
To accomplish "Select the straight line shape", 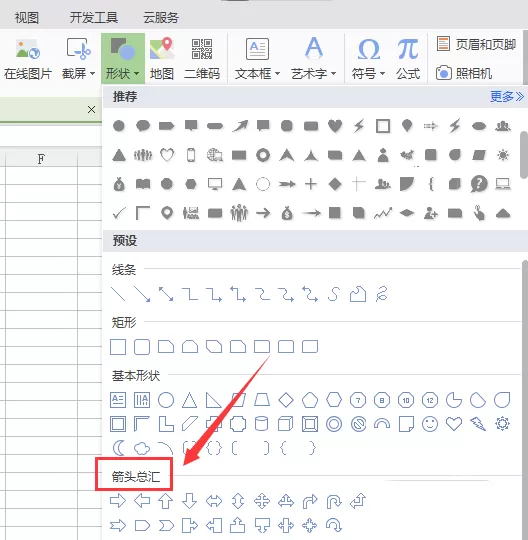I will (x=118, y=294).
